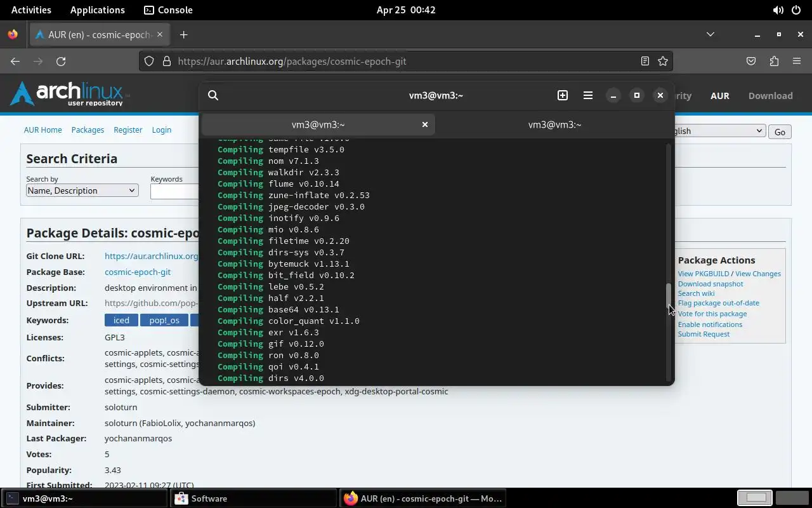The height and width of the screenshot is (508, 812).
Task: Switch to AUR Firefox window in taskbar
Action: [x=423, y=498]
